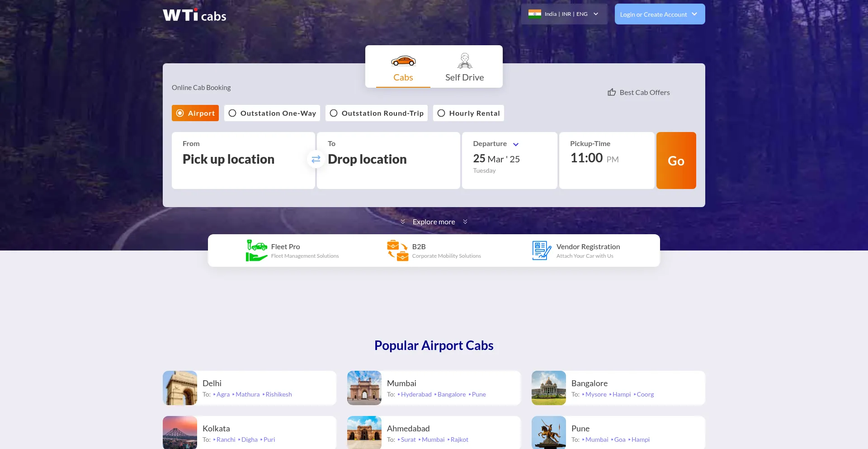Switch to the Self Drive tab
The image size is (868, 449).
(464, 68)
